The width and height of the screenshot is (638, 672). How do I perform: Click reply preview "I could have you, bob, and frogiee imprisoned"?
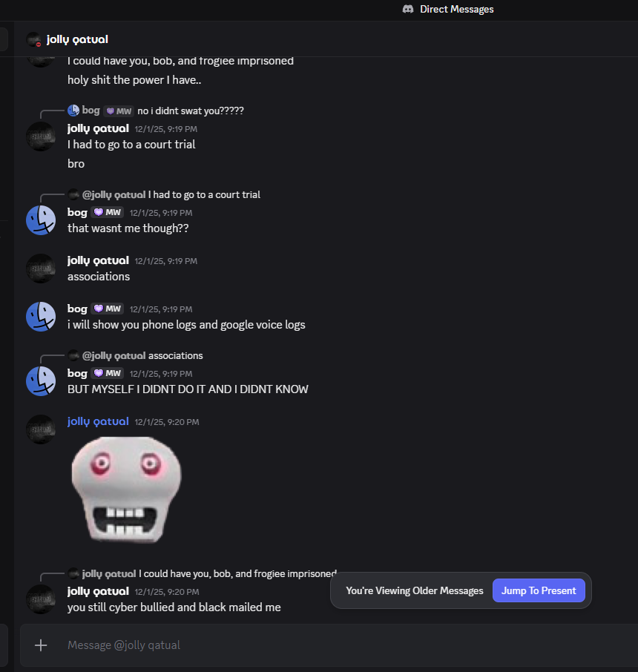239,573
